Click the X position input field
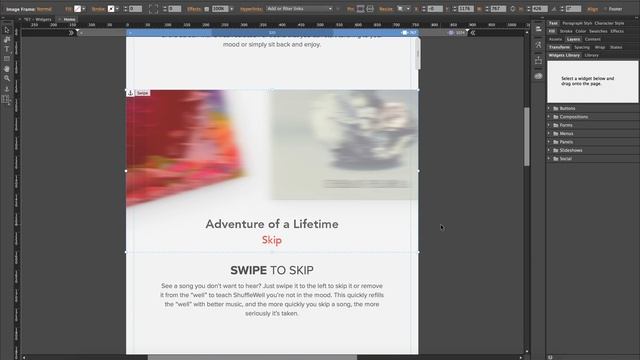The width and height of the screenshot is (640, 360). [435, 9]
